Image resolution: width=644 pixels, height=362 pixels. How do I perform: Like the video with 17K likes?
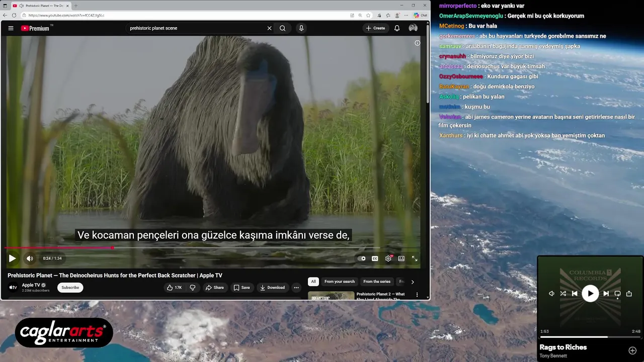[175, 288]
